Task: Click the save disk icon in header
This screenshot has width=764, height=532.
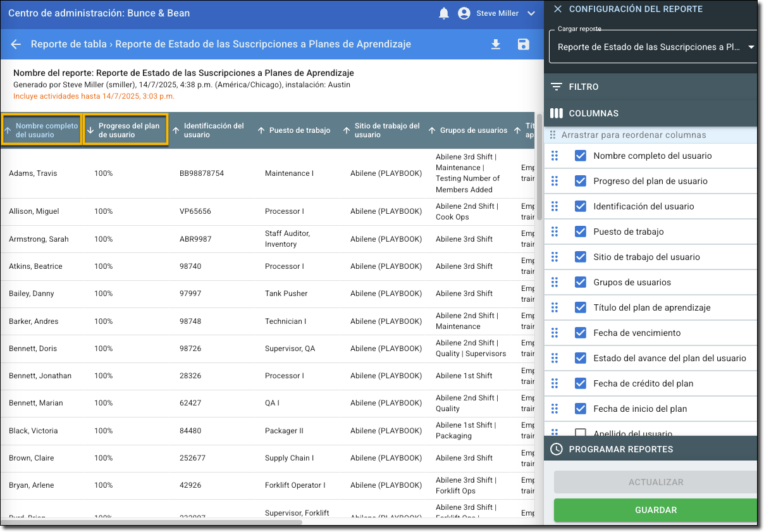Action: click(x=523, y=44)
